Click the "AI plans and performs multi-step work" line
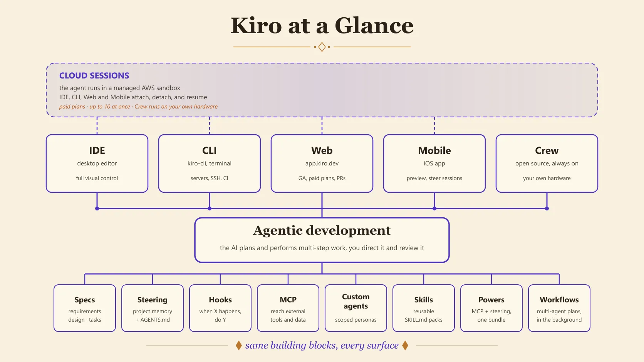 (322, 248)
